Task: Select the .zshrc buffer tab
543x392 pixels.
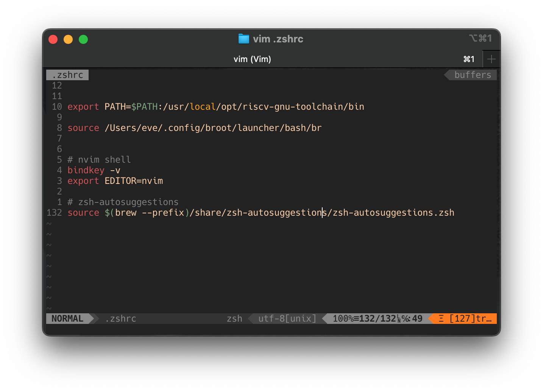Action: 67,75
